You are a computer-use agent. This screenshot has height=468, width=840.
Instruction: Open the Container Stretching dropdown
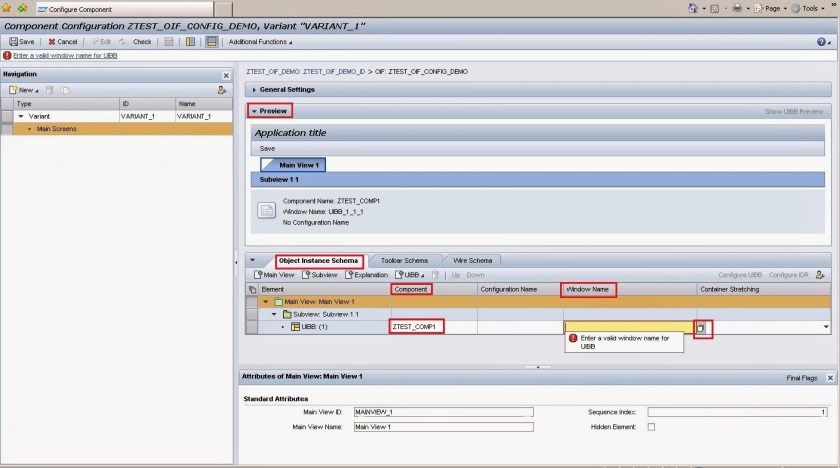click(825, 327)
